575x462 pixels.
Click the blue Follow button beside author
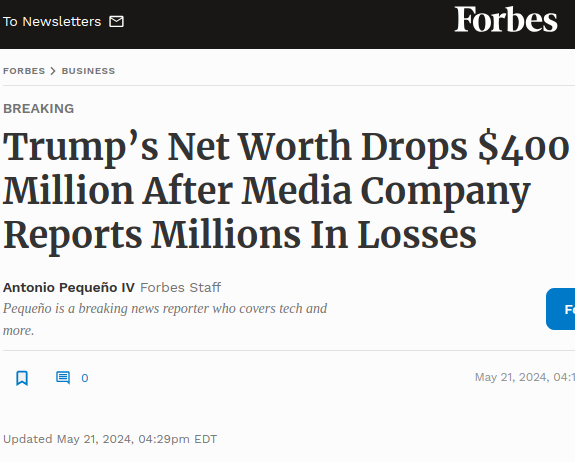click(x=560, y=309)
